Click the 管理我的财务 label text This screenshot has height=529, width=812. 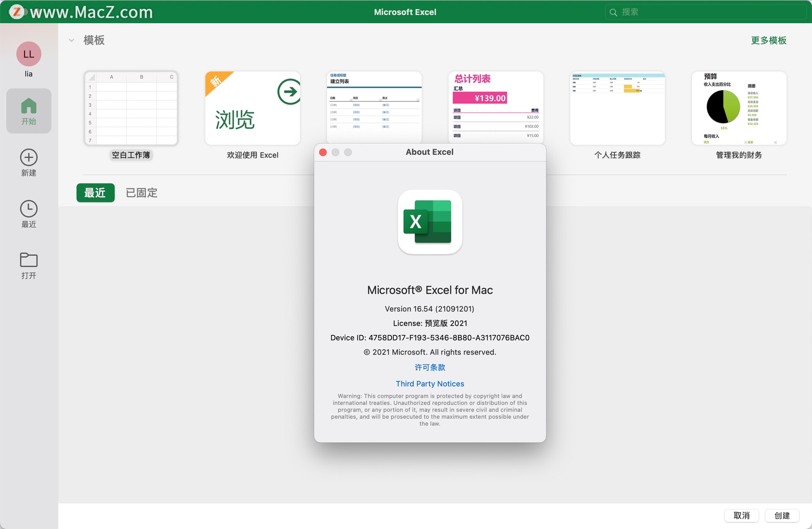tap(739, 155)
